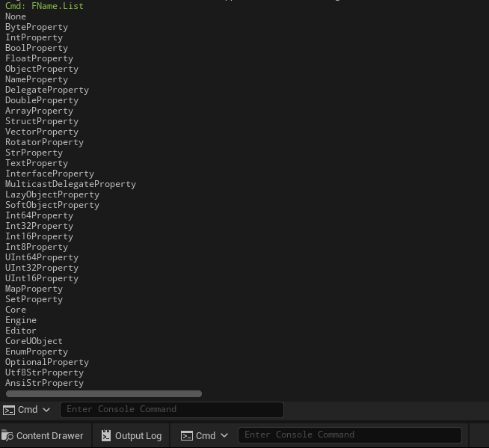Click the horizontal scrollbar under the log
The image size is (489, 448).
click(103, 393)
